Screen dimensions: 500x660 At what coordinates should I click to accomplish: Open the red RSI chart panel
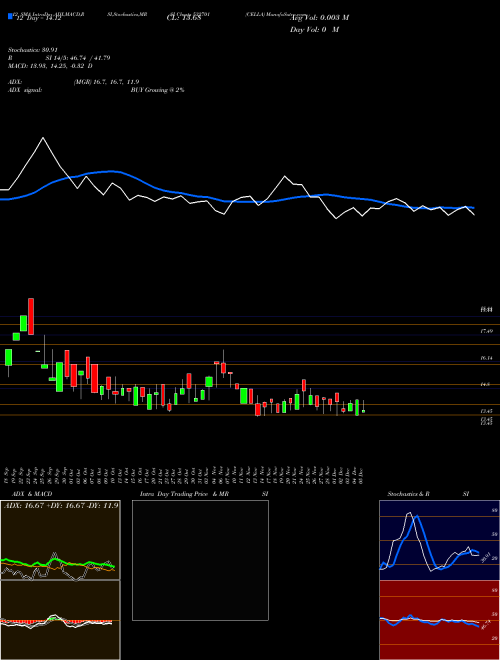tap(439, 620)
